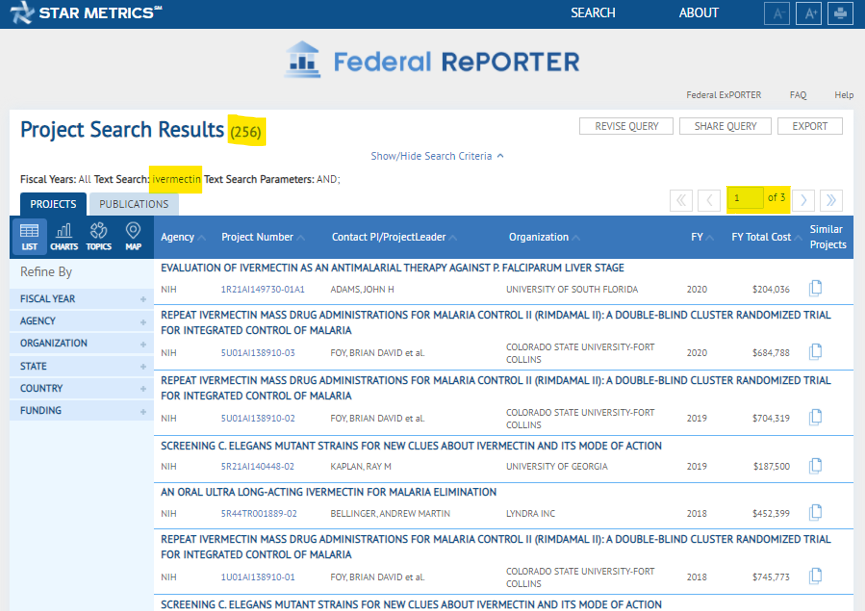Image resolution: width=865 pixels, height=611 pixels.
Task: Jump to last results page
Action: (831, 200)
